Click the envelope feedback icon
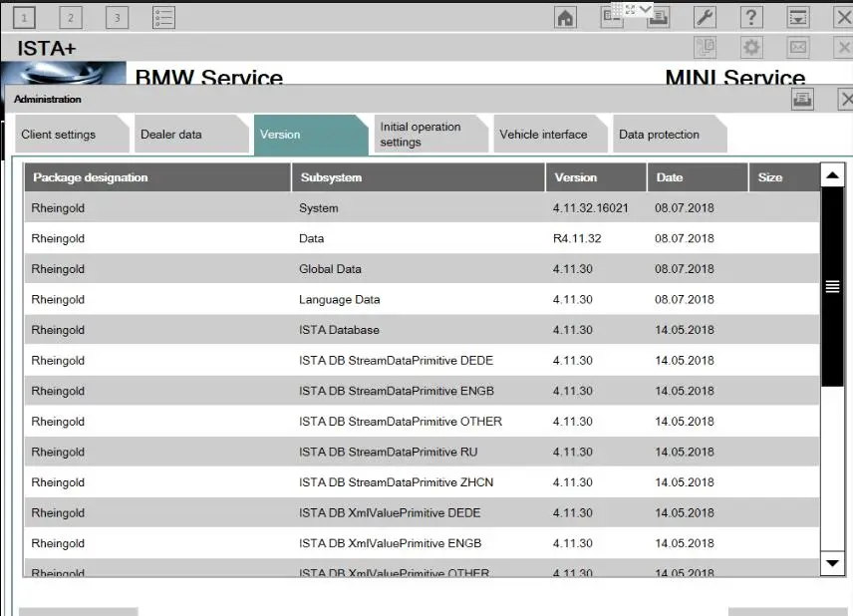Image resolution: width=853 pixels, height=616 pixels. tap(798, 47)
